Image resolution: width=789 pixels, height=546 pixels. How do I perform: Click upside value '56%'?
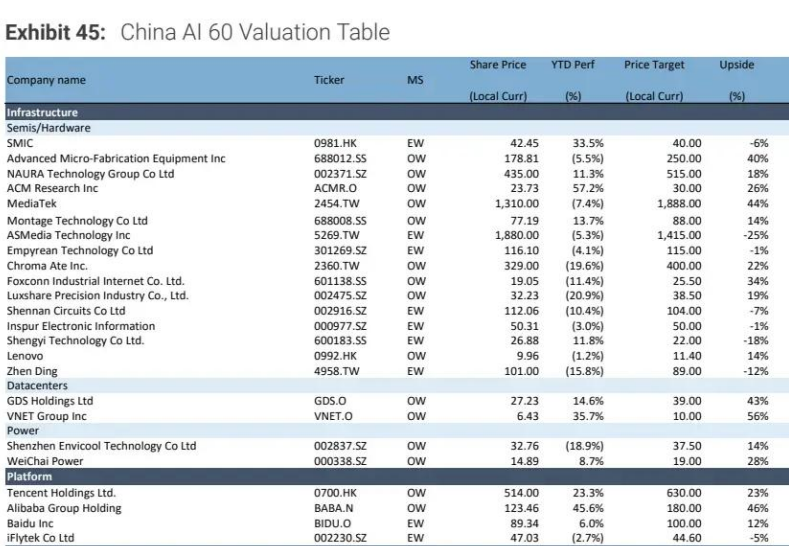[x=758, y=416]
